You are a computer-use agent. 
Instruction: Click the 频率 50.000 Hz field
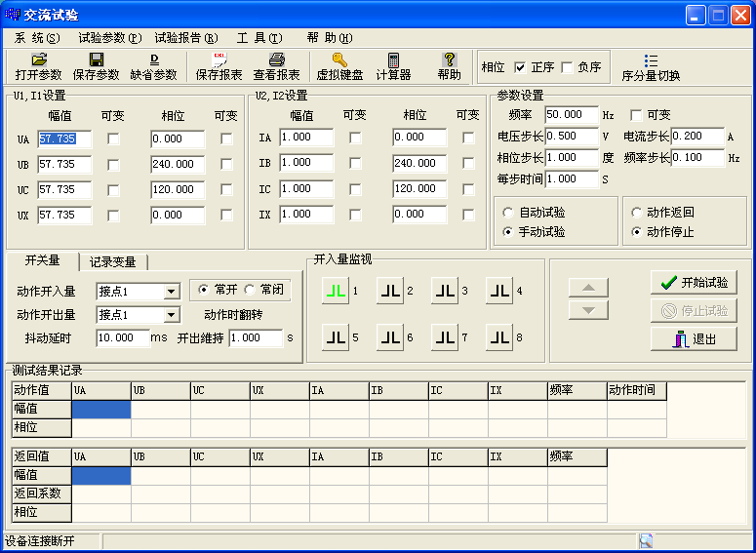click(x=572, y=115)
